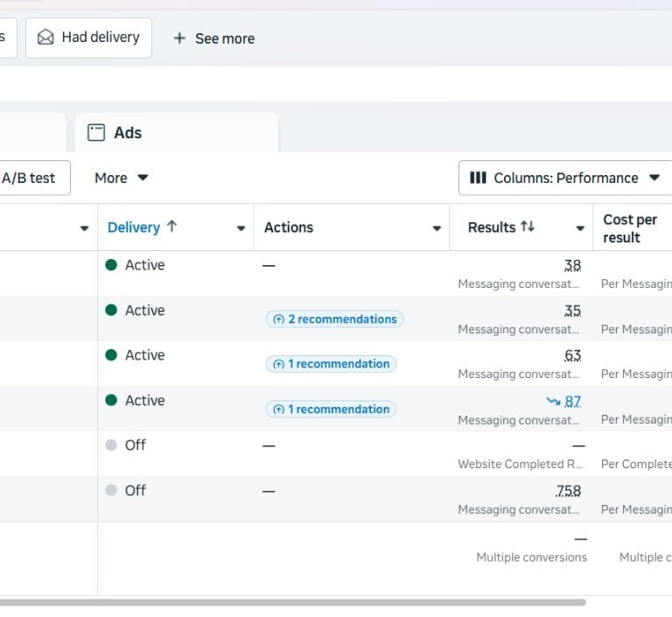Switch to the Ads tab
Image resolution: width=672 pixels, height=617 pixels.
[127, 133]
